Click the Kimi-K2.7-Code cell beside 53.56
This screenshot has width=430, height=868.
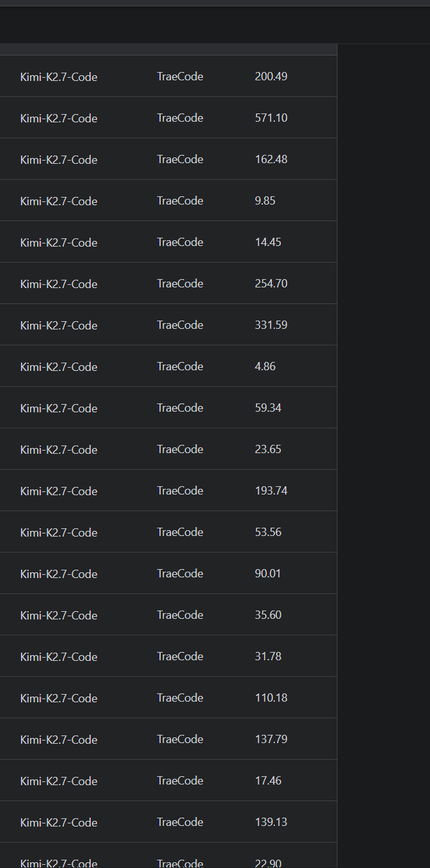click(59, 532)
